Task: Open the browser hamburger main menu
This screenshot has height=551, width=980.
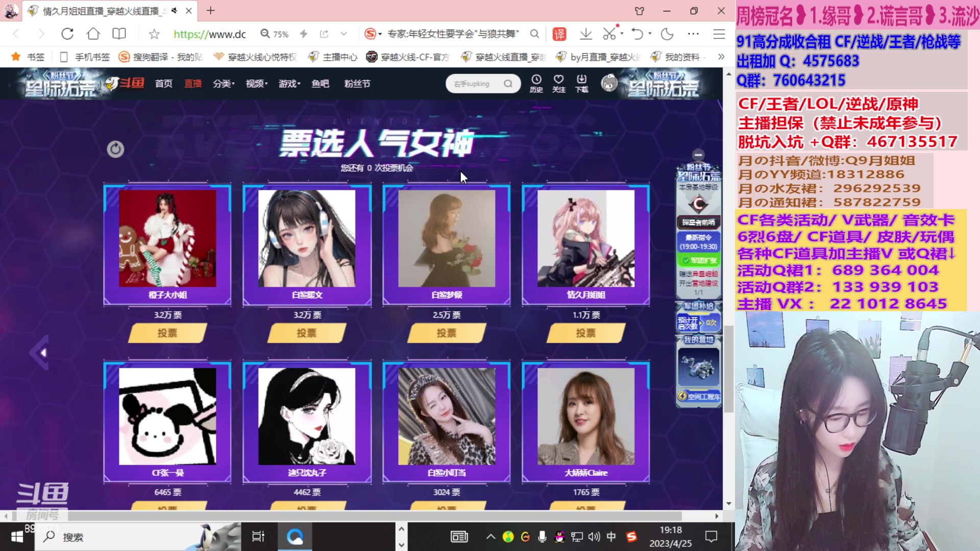Action: click(x=719, y=34)
